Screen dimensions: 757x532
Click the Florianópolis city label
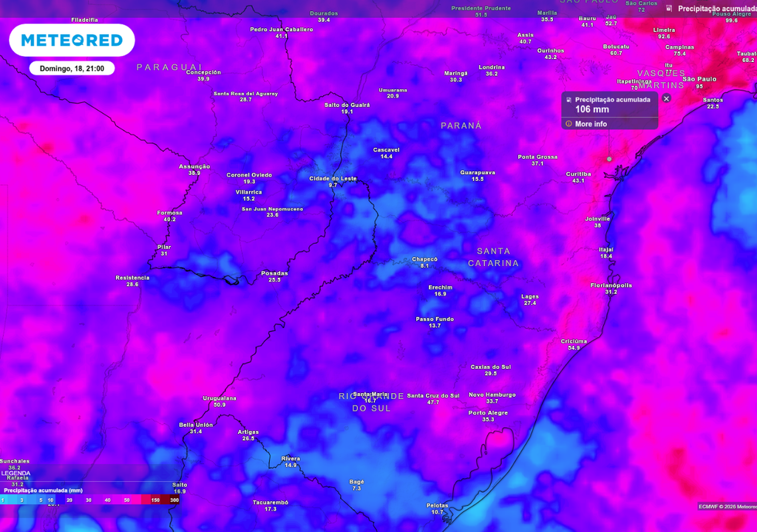coord(611,285)
